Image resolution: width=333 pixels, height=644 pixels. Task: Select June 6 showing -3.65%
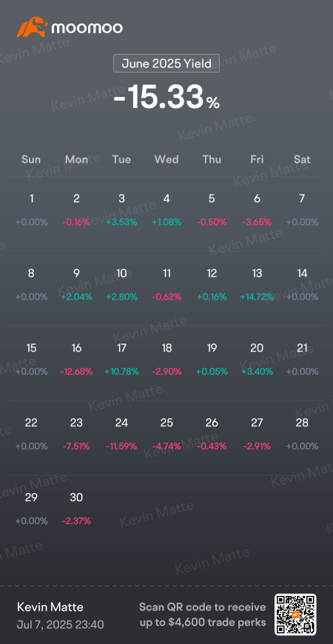(257, 210)
